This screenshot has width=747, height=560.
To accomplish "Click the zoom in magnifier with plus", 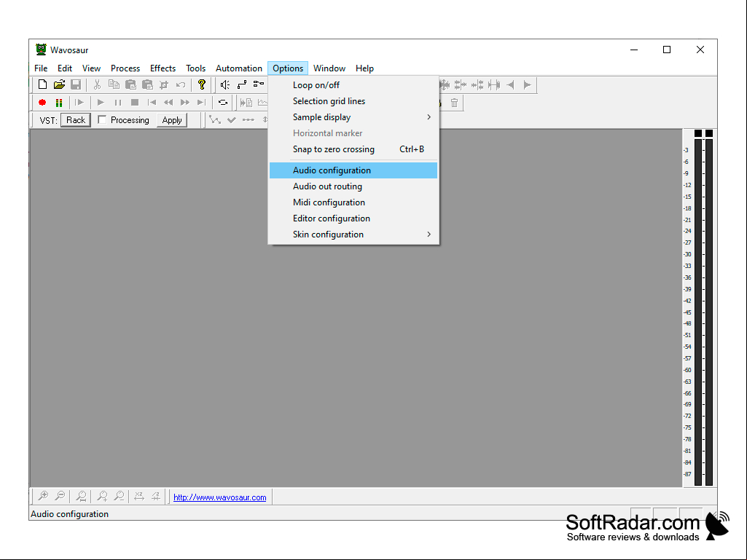I will point(43,496).
